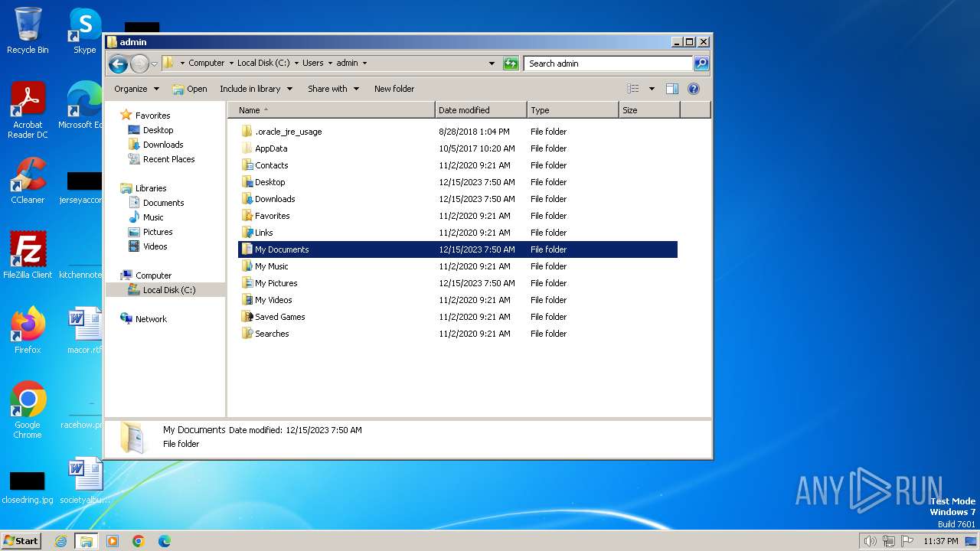Select the Contacts folder icon
980x551 pixels.
(x=247, y=165)
